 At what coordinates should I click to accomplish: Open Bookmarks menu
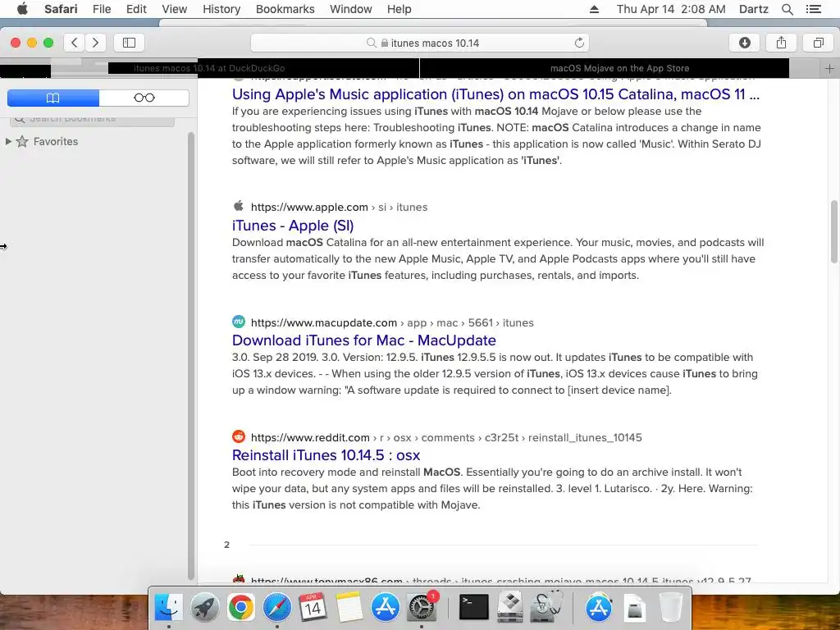[x=285, y=9]
